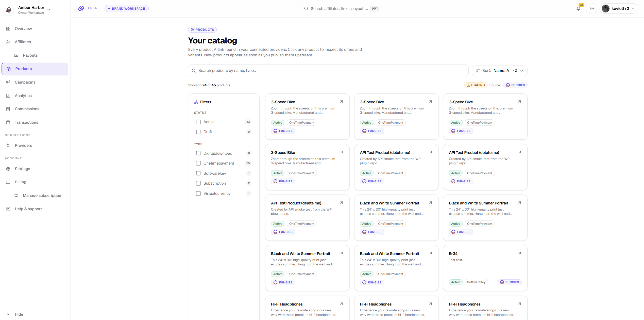Click the STAGING environment badge
The height and width of the screenshot is (320, 644).
pos(476,85)
